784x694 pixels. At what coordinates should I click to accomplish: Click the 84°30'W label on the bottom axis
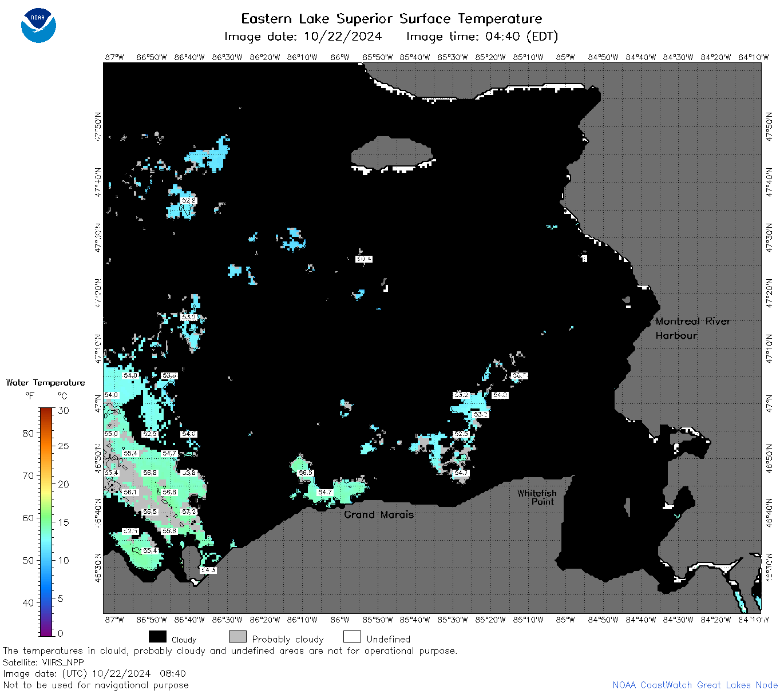[x=678, y=619]
